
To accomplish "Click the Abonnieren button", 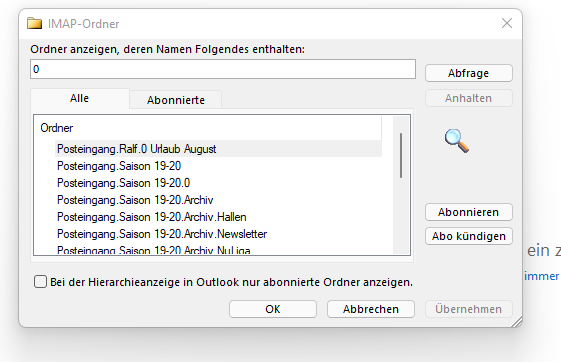I will pos(469,212).
